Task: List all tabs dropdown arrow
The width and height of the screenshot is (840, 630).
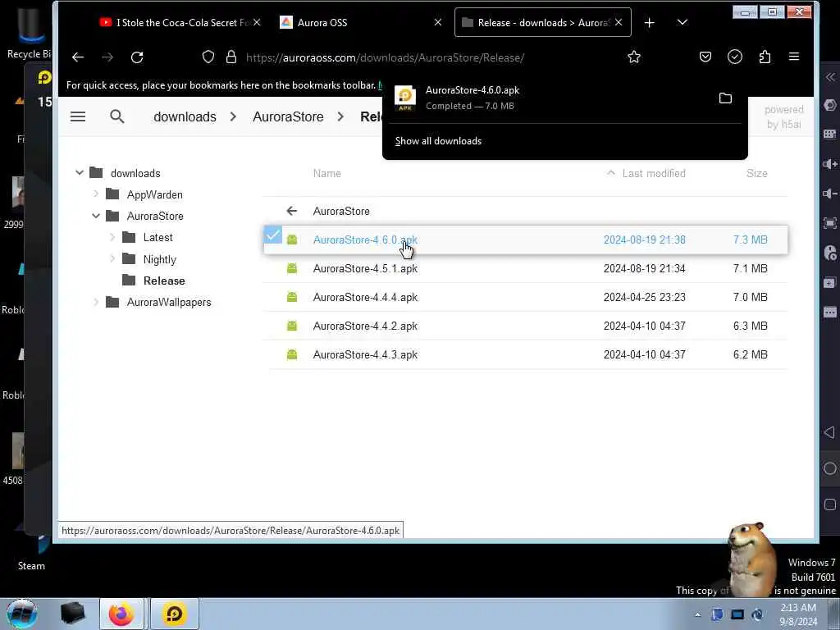Action: click(682, 22)
